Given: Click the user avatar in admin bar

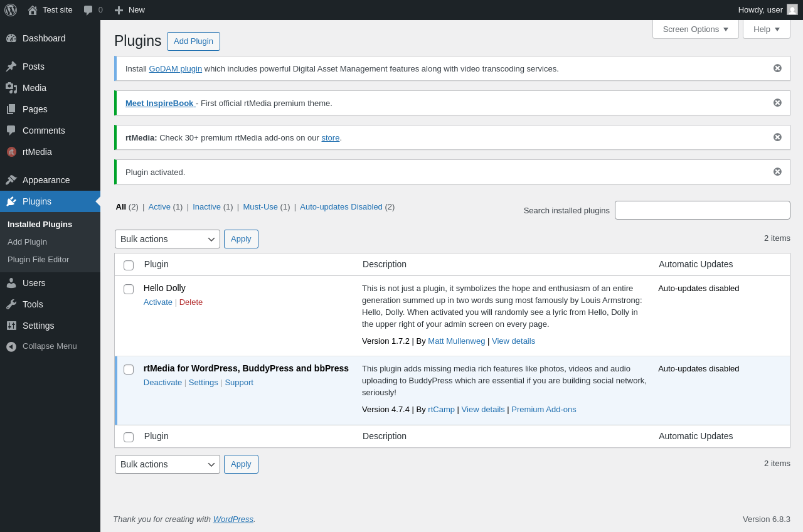Looking at the screenshot, I should point(792,10).
